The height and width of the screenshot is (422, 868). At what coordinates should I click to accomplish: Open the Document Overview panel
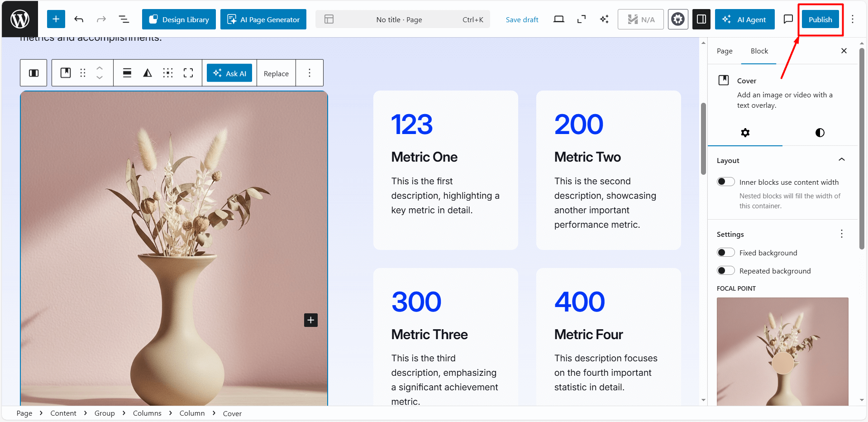tap(124, 19)
